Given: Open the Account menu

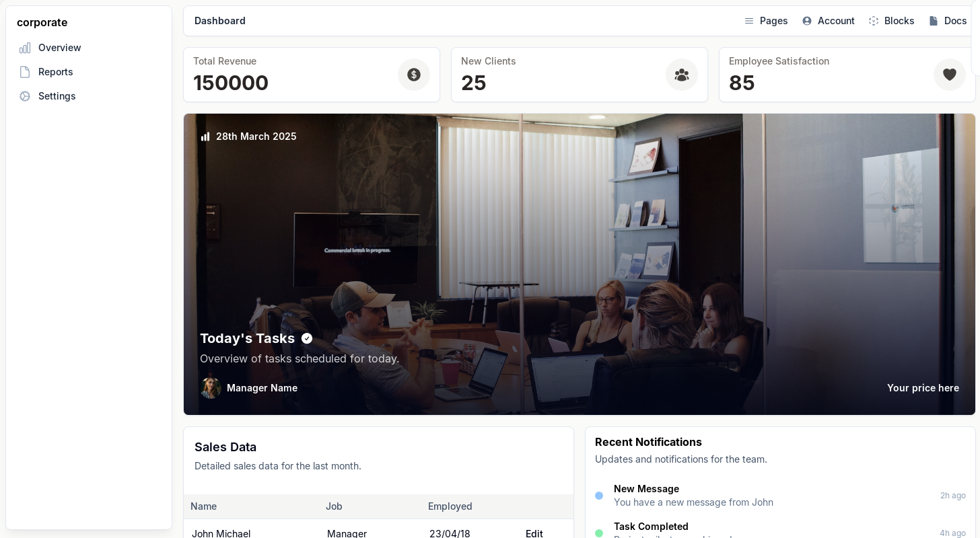Looking at the screenshot, I should pos(829,21).
